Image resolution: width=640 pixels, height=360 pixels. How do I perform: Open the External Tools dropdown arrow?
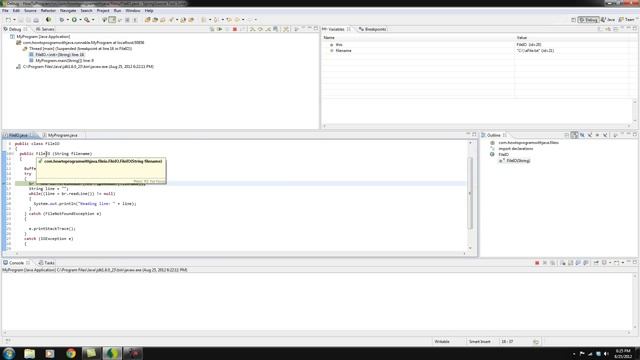pyautogui.click(x=93, y=20)
